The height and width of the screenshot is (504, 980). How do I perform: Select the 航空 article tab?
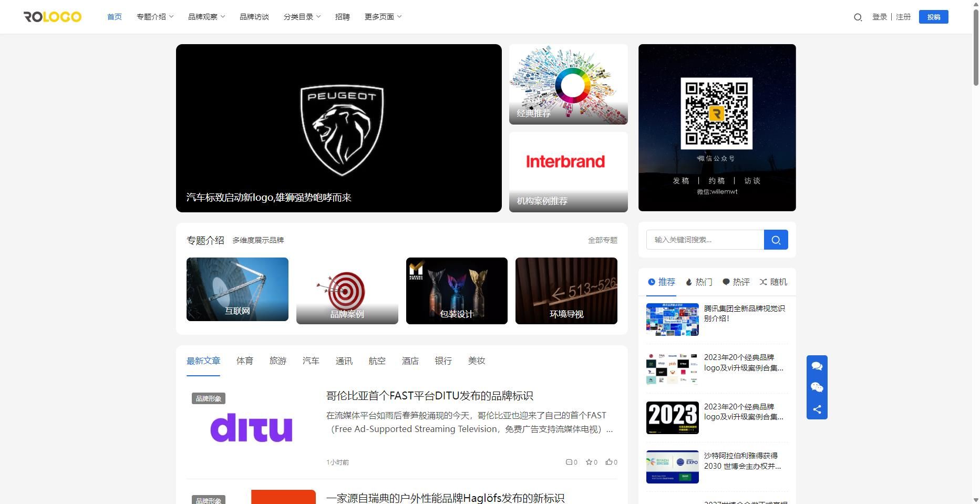pyautogui.click(x=377, y=361)
